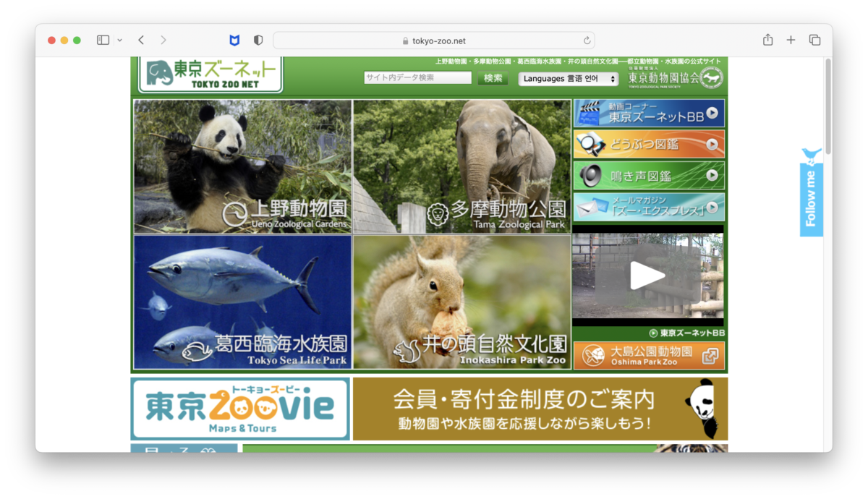Click the Share icon in toolbar
868x499 pixels.
[x=767, y=40]
